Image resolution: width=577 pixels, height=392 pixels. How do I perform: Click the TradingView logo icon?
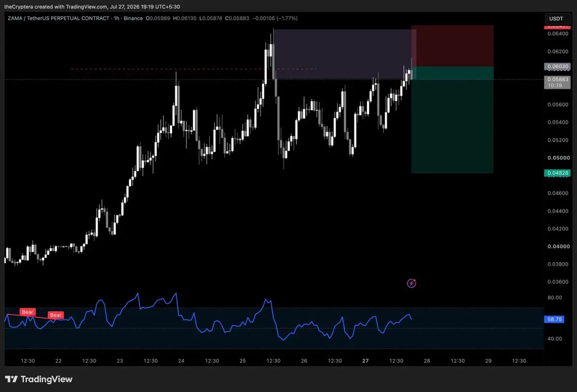pyautogui.click(x=12, y=379)
